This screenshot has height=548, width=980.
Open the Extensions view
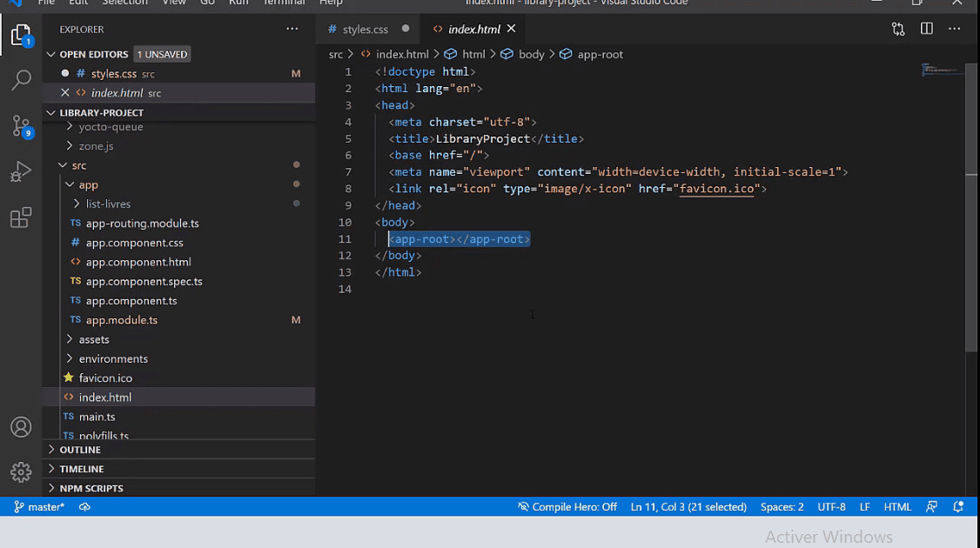click(x=21, y=217)
